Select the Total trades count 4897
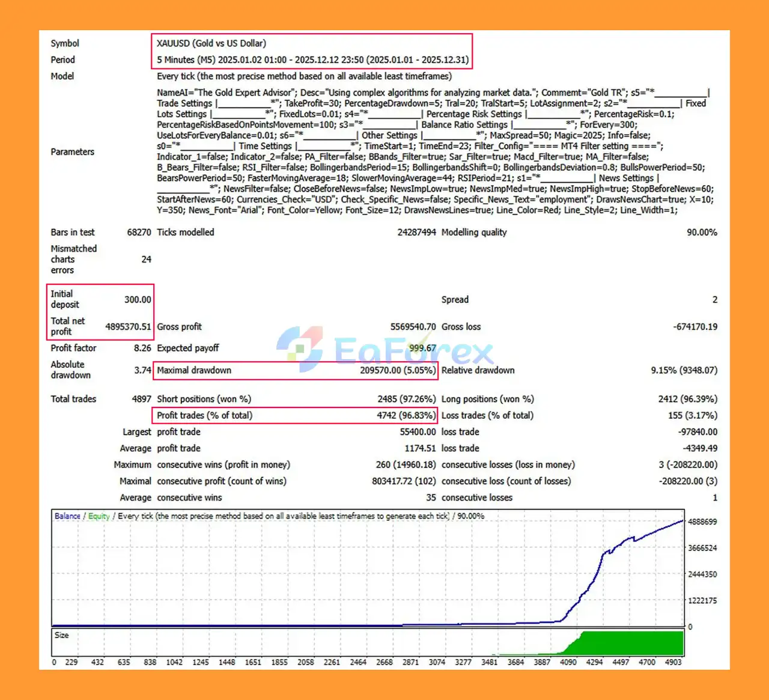Image resolution: width=769 pixels, height=700 pixels. pos(141,399)
